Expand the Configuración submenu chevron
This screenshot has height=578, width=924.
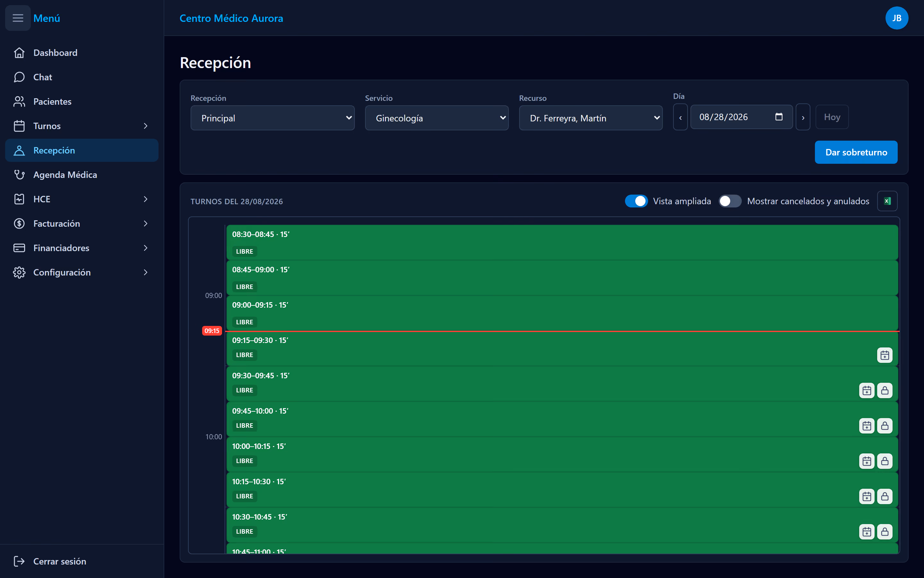tap(145, 273)
